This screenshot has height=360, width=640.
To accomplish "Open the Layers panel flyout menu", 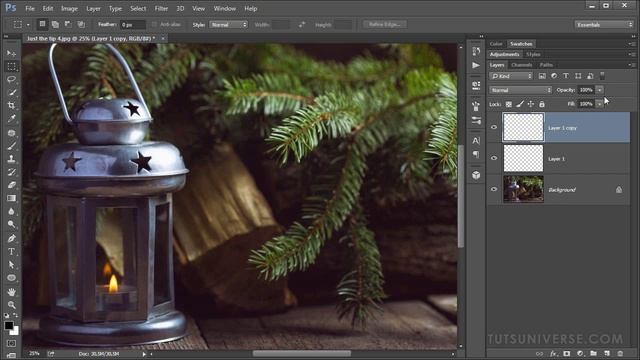I will click(x=632, y=65).
